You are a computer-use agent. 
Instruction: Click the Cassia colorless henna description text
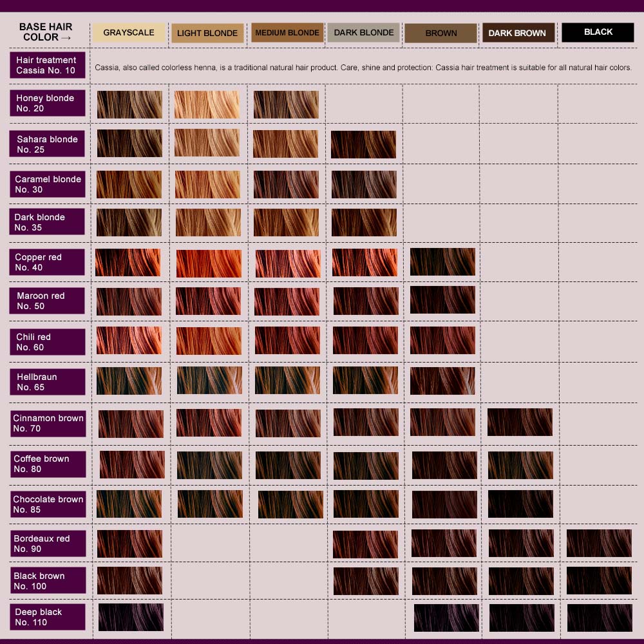pos(363,68)
